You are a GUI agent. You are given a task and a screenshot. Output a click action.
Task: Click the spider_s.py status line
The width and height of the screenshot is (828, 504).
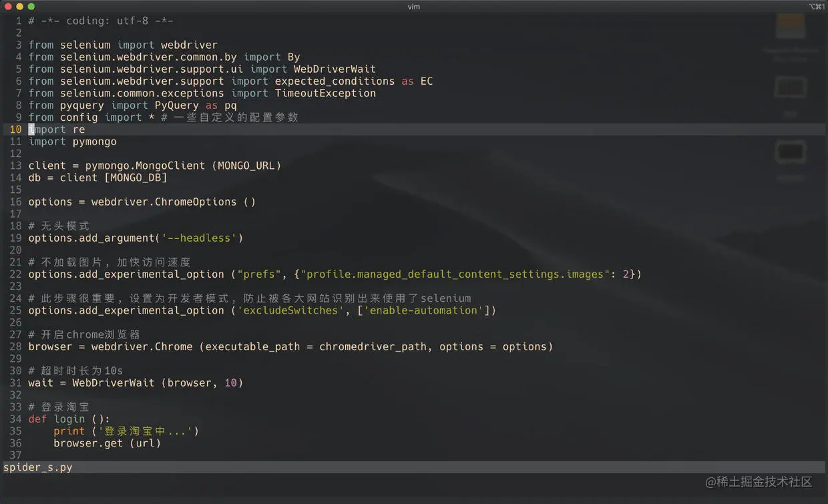pos(414,467)
